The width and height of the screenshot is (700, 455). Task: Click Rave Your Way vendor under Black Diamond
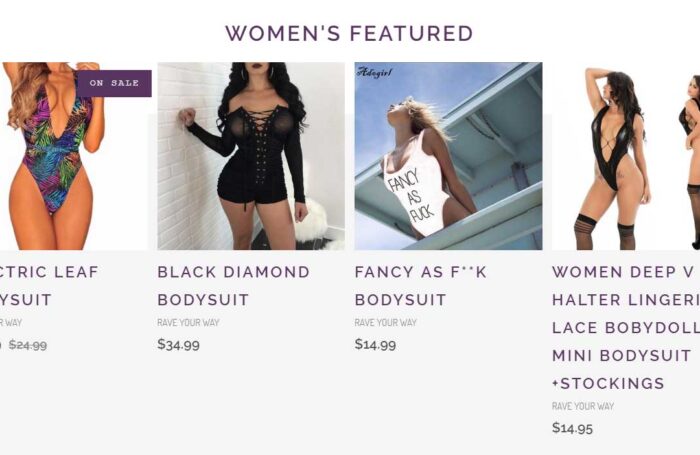(188, 322)
